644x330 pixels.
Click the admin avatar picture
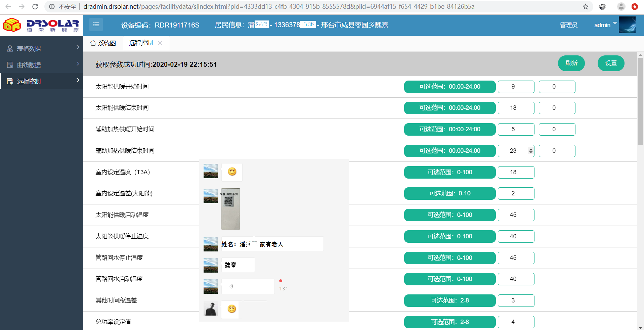pyautogui.click(x=627, y=25)
